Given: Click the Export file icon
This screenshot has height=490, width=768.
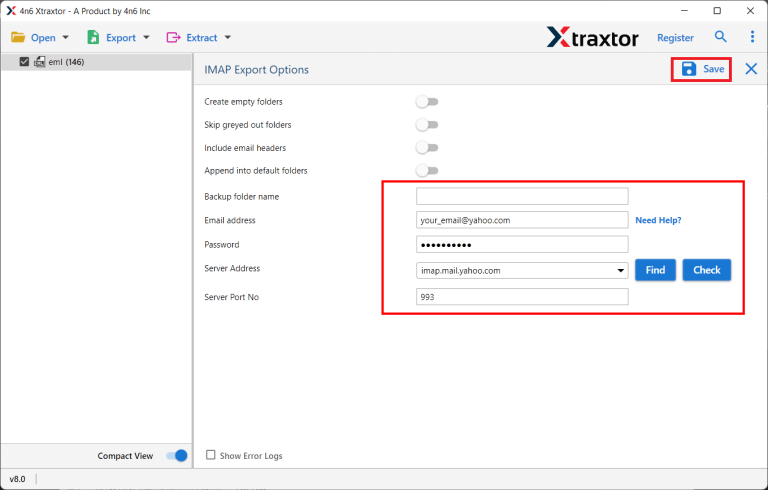Looking at the screenshot, I should pos(93,37).
